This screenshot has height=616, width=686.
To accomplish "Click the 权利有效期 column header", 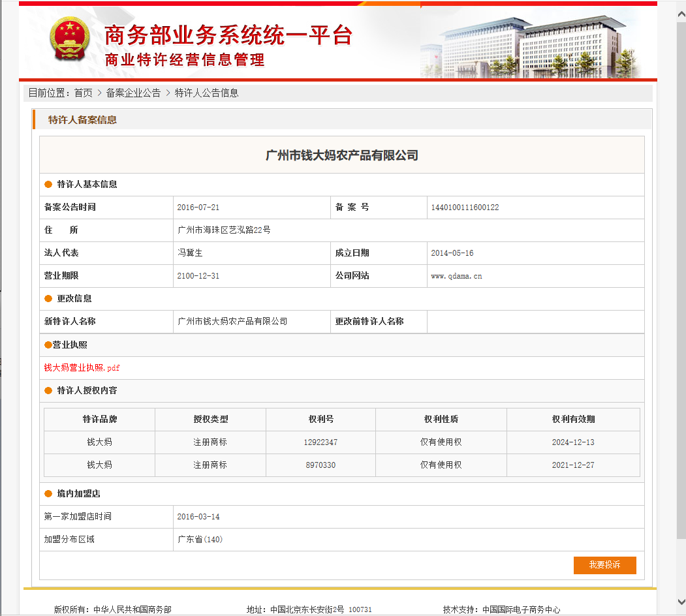I will pos(573,420).
